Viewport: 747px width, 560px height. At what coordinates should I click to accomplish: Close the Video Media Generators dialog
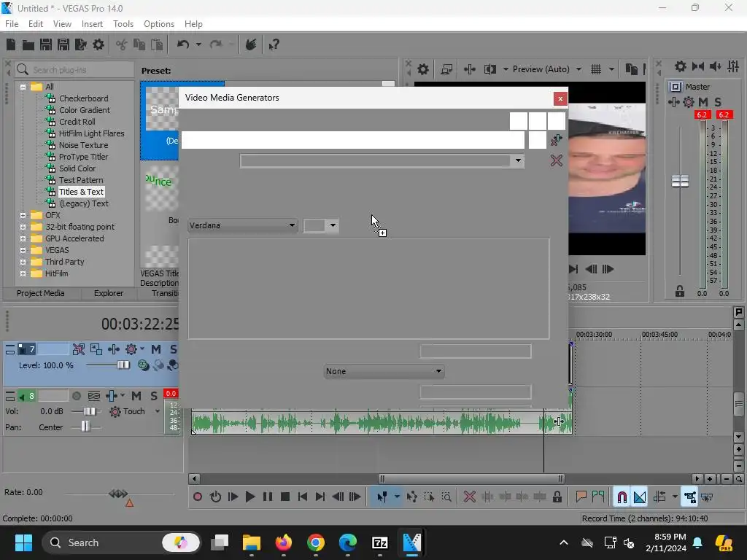(x=560, y=98)
